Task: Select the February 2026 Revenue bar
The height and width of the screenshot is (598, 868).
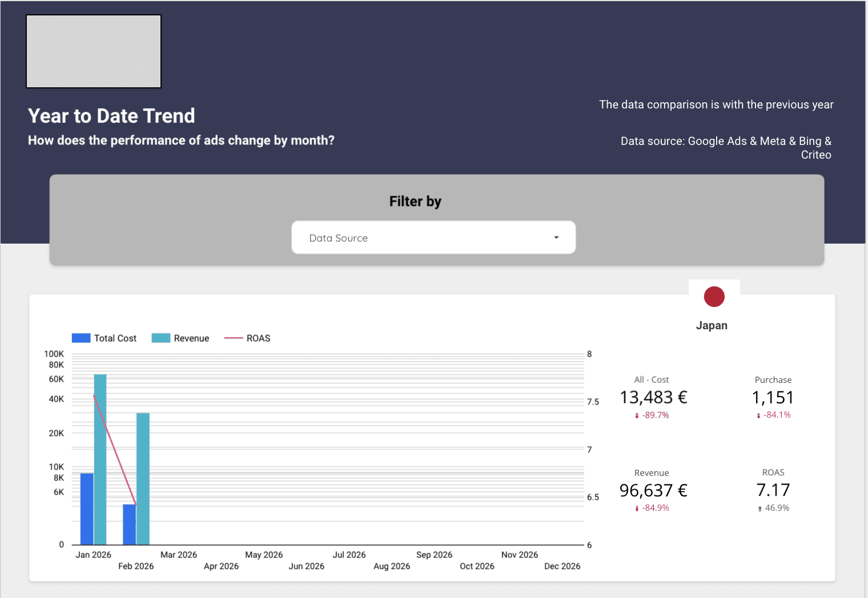Action: (143, 478)
